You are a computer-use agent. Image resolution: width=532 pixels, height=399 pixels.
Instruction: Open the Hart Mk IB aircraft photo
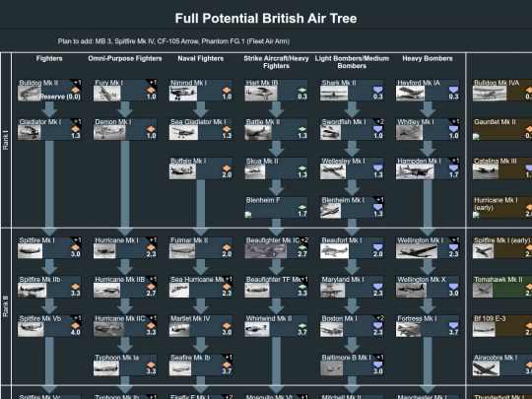pyautogui.click(x=261, y=94)
